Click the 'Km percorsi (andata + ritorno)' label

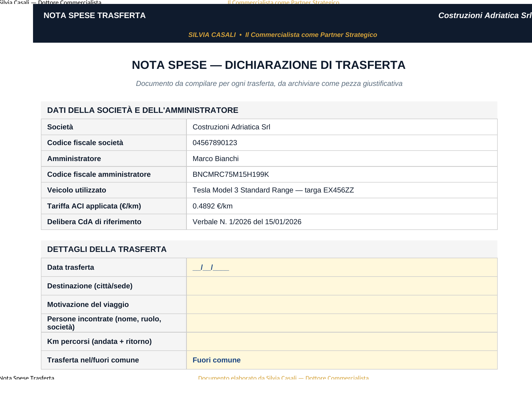[99, 342]
